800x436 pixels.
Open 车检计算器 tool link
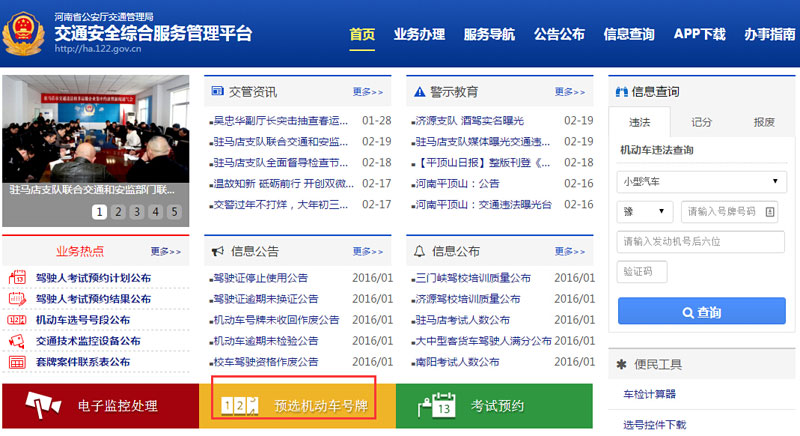[x=649, y=394]
